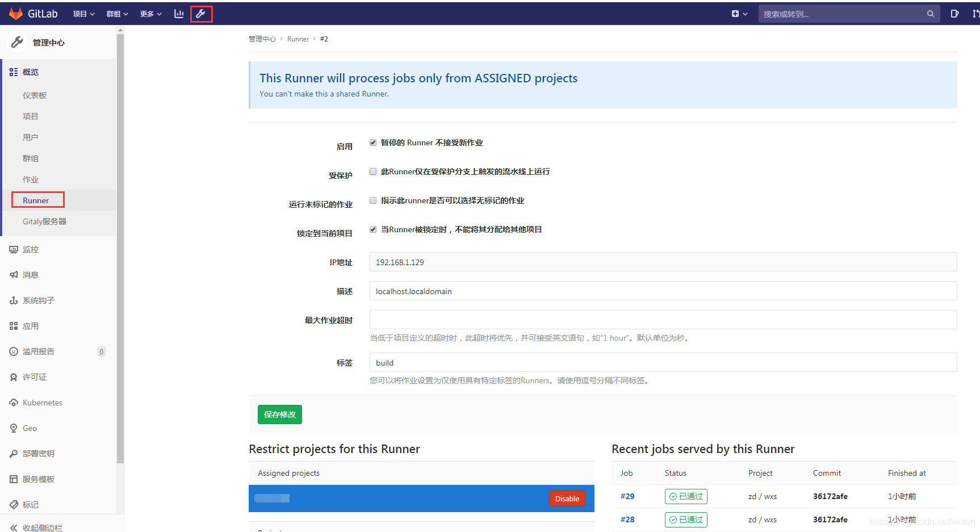Open the issues icon in the top bar

[x=955, y=14]
